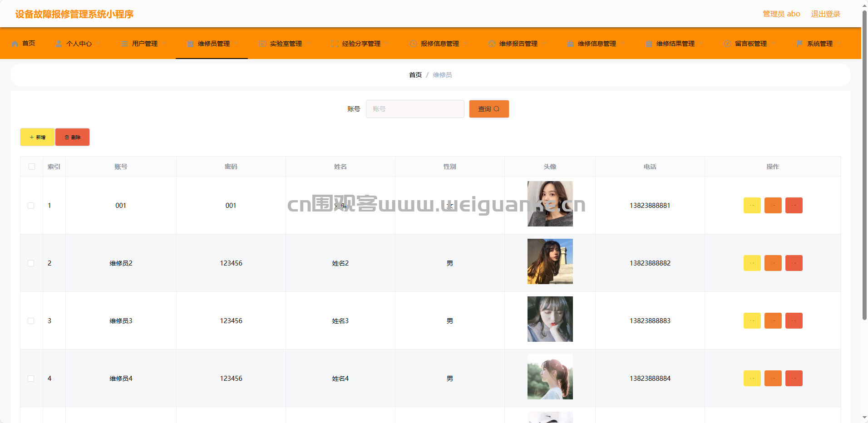This screenshot has height=423, width=868.
Task: Expand the 报修信息管理 dropdown chevron
Action: tap(465, 44)
